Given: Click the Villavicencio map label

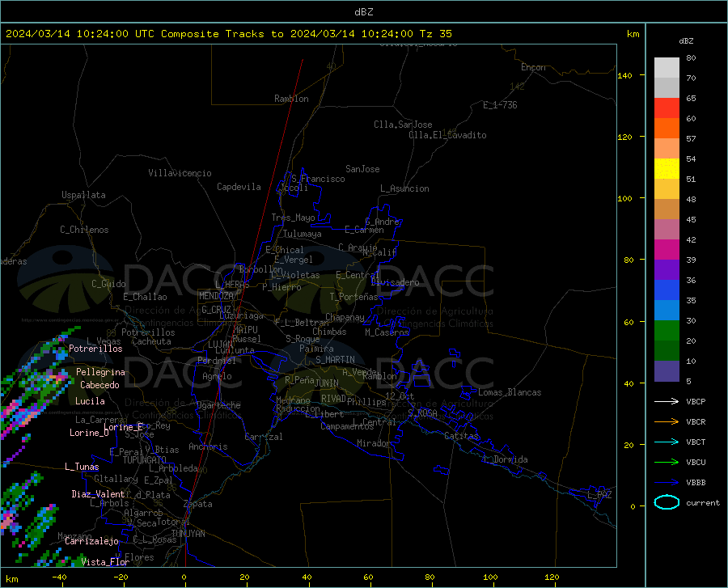Looking at the screenshot, I should tap(180, 173).
